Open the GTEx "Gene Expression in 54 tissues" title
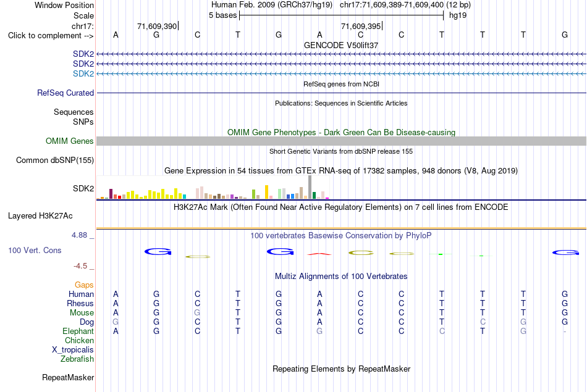The image size is (587, 392). click(341, 171)
